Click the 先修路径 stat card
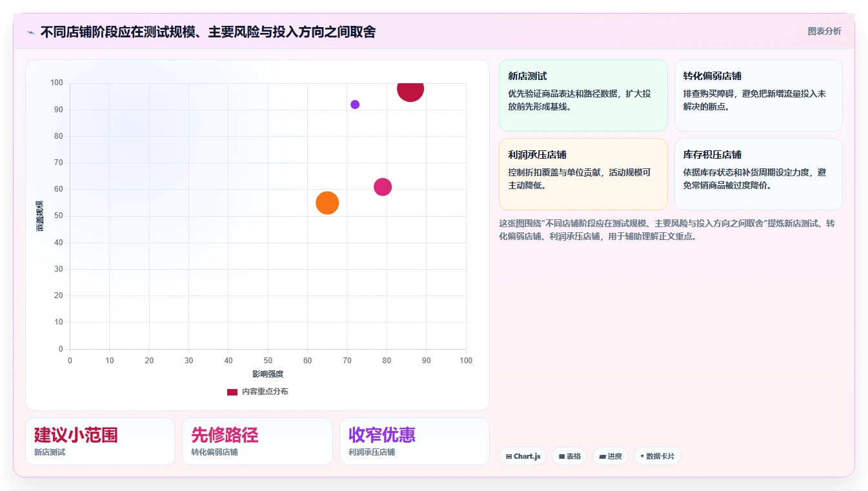Viewport: 868px width, 491px height. (257, 441)
